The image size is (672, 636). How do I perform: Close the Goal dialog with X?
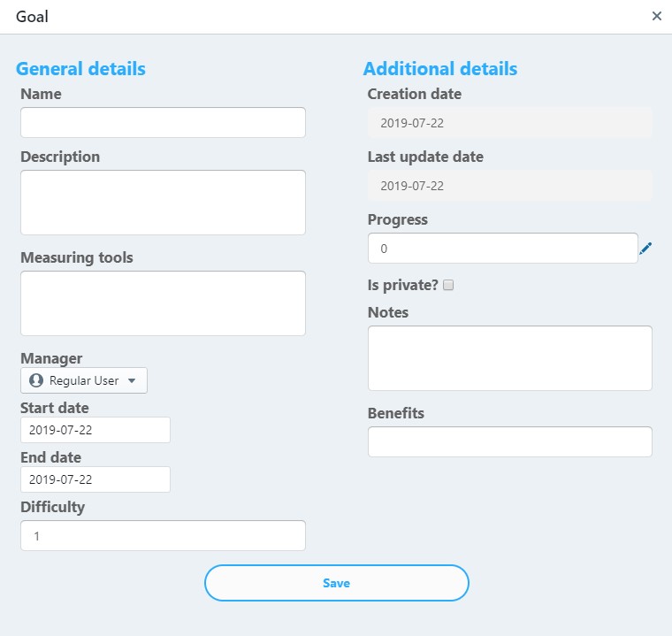click(x=657, y=16)
